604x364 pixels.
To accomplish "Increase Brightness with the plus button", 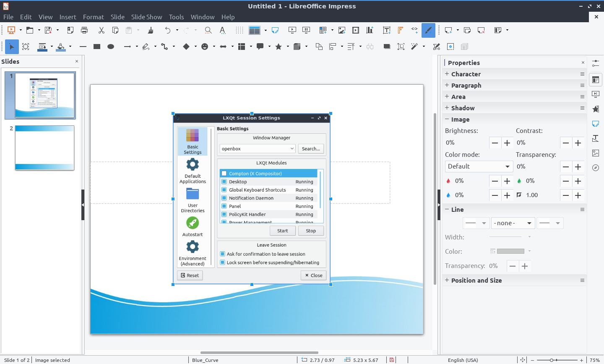I will tap(507, 143).
